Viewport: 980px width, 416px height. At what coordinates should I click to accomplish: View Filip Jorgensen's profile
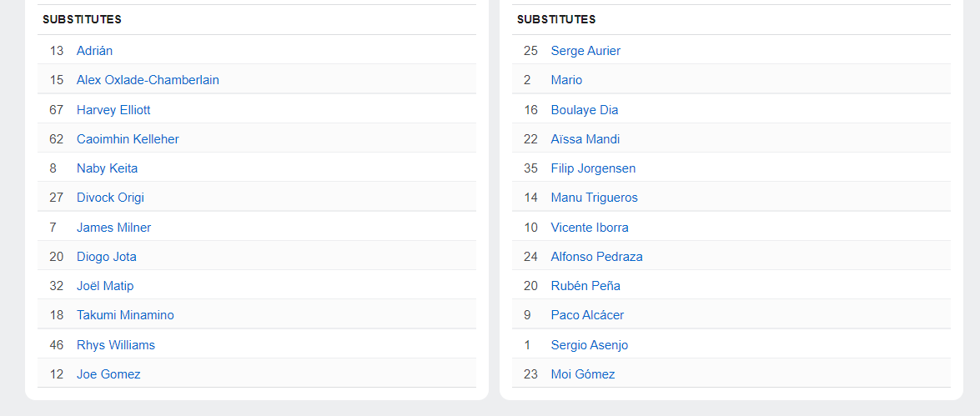[593, 168]
